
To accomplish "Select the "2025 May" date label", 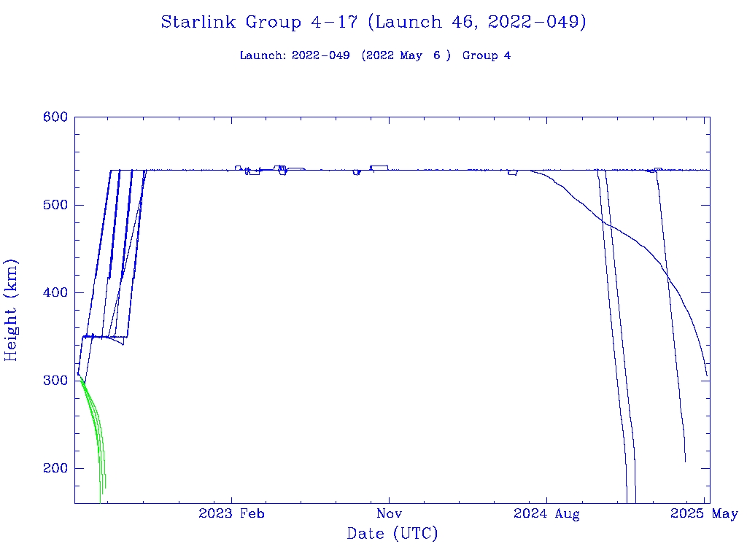I will click(704, 513).
